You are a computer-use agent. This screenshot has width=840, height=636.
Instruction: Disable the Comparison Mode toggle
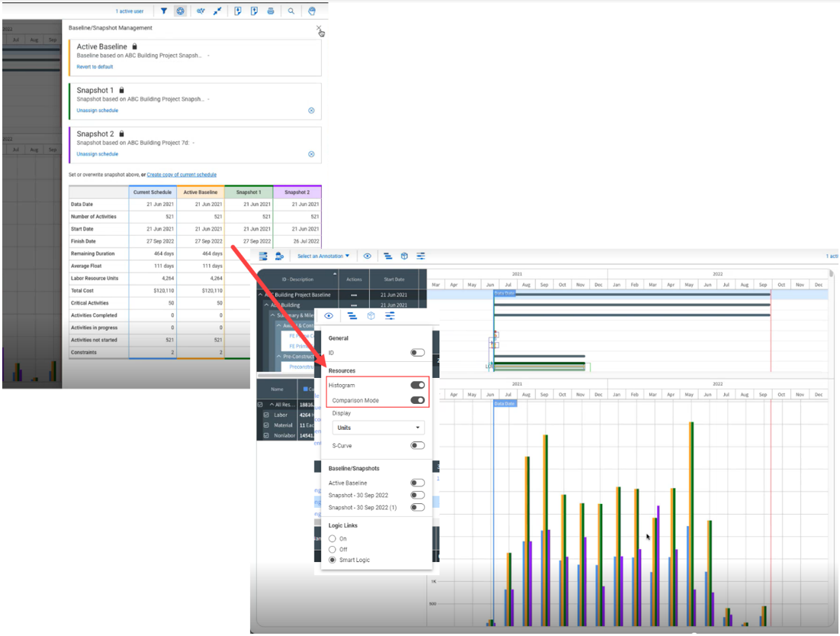point(417,400)
